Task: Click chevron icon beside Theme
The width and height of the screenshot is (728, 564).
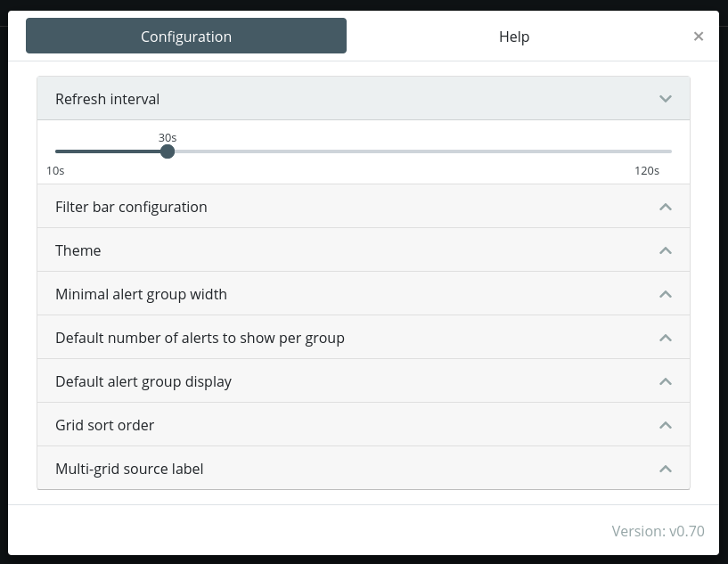Action: [666, 250]
